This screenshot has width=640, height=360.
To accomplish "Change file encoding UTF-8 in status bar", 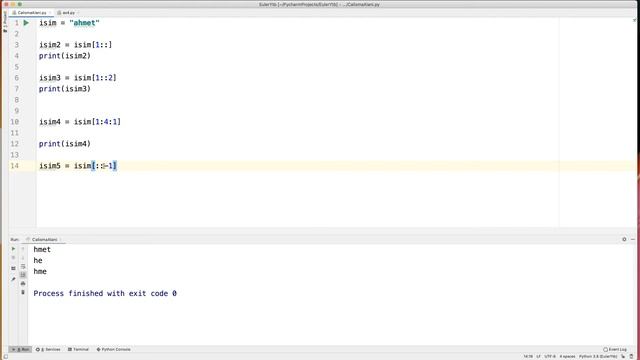I will tap(550, 356).
